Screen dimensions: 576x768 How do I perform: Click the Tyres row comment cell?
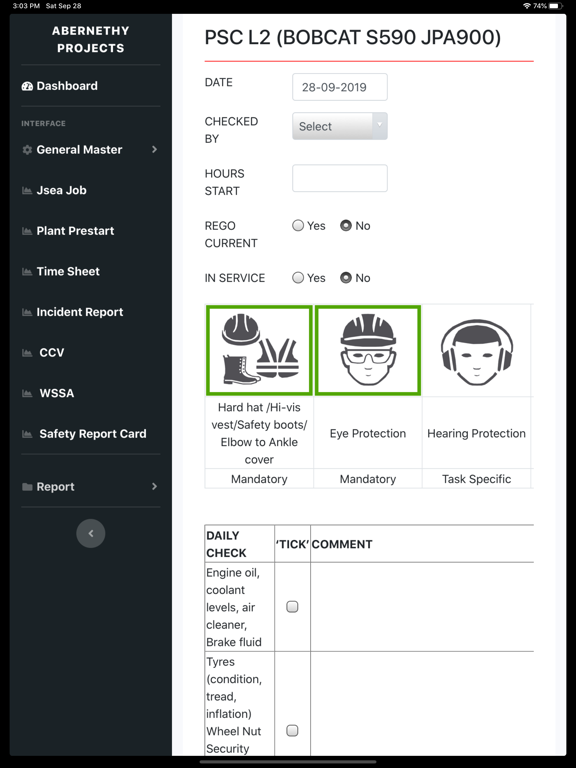pyautogui.click(x=422, y=704)
